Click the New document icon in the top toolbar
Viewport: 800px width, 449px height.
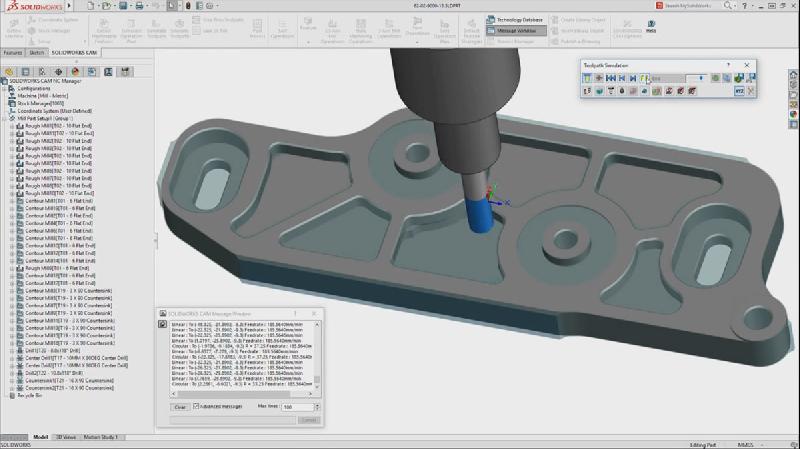click(x=91, y=6)
